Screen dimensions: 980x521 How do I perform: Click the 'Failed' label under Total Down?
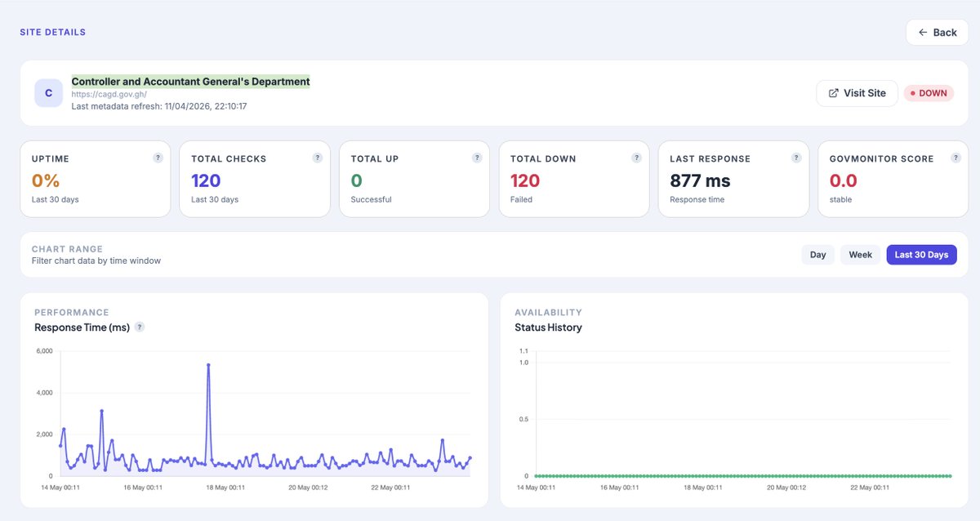click(x=521, y=199)
